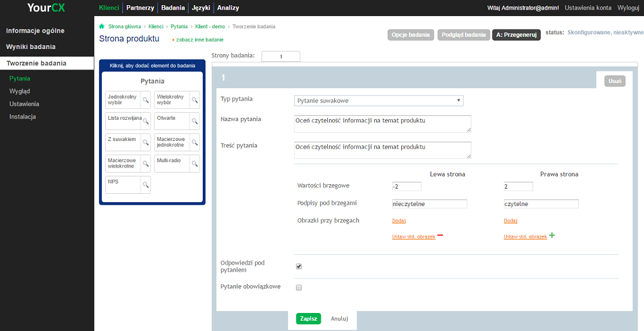The image size is (644, 331).
Task: Open the Badania top menu
Action: [173, 8]
